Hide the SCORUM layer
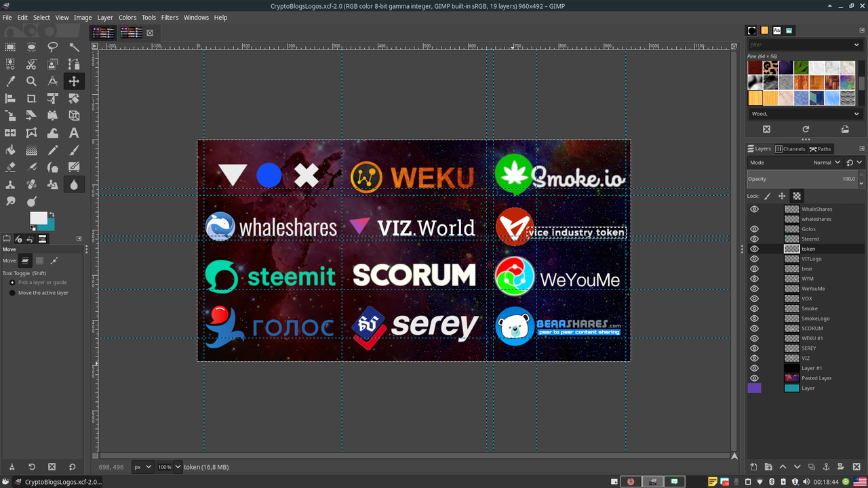Image resolution: width=868 pixels, height=488 pixels. coord(754,329)
